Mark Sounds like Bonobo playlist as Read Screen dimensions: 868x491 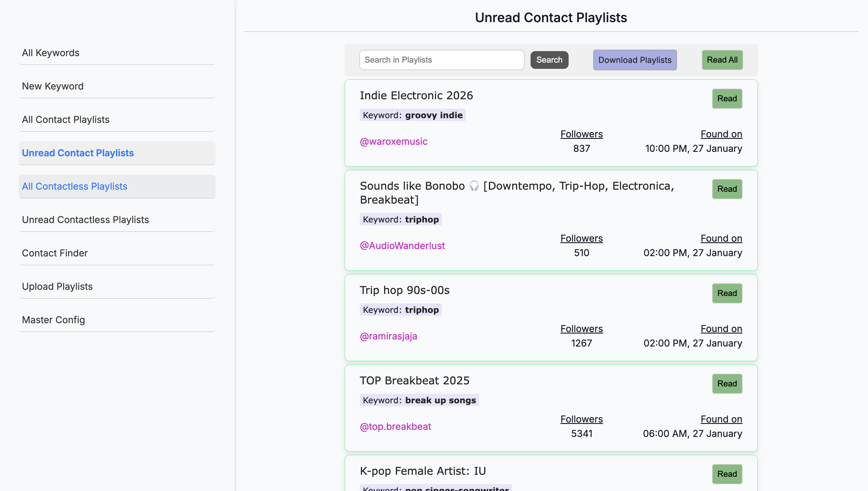click(x=727, y=189)
